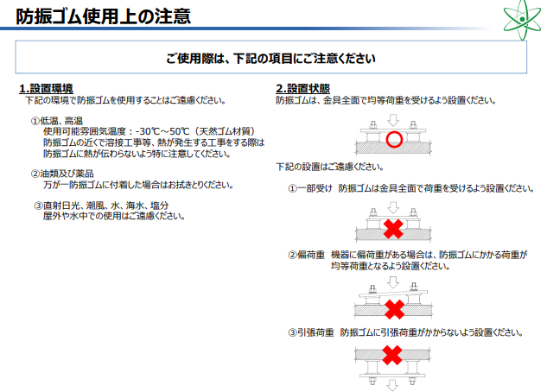
Task: Click the ③引張荷重 label
Action: [x=313, y=332]
